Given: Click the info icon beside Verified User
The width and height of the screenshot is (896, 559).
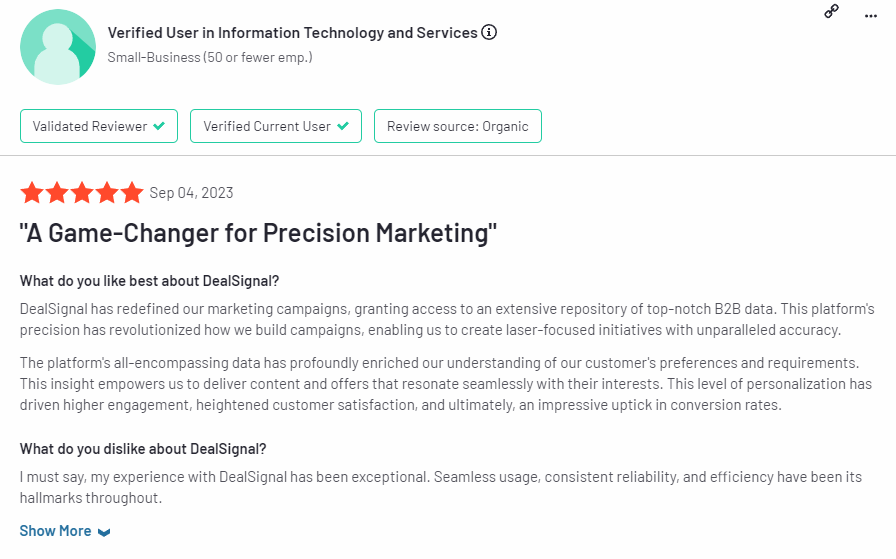Looking at the screenshot, I should (x=489, y=32).
